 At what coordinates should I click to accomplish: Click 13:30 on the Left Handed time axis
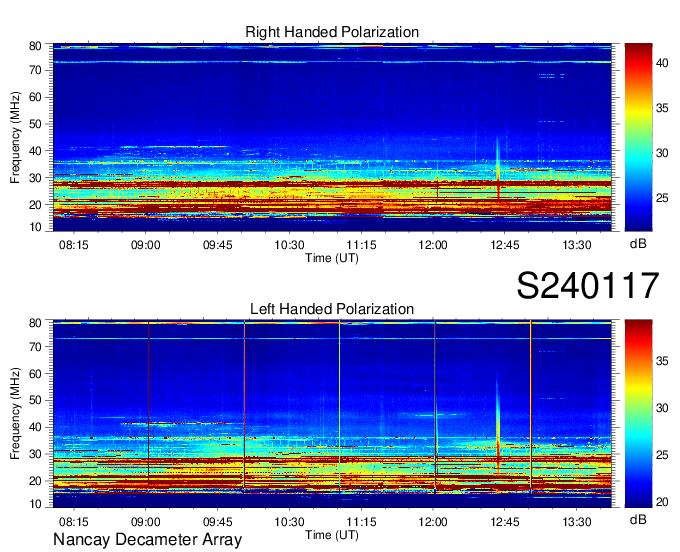[x=577, y=522]
